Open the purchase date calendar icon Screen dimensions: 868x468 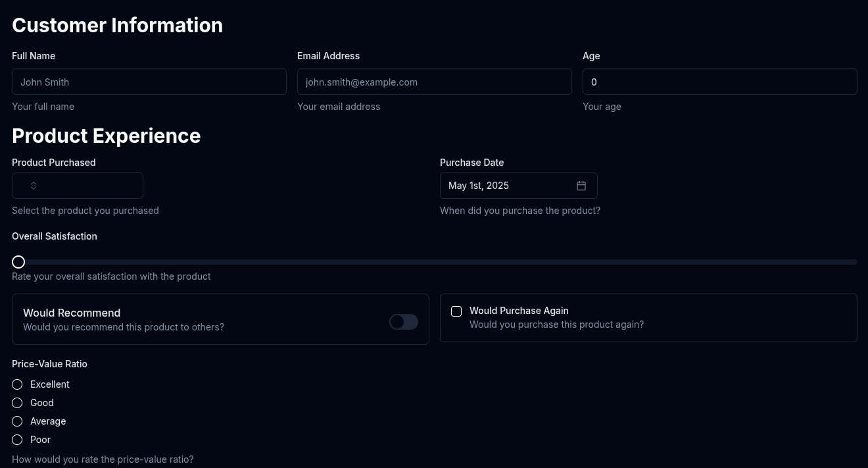(581, 186)
